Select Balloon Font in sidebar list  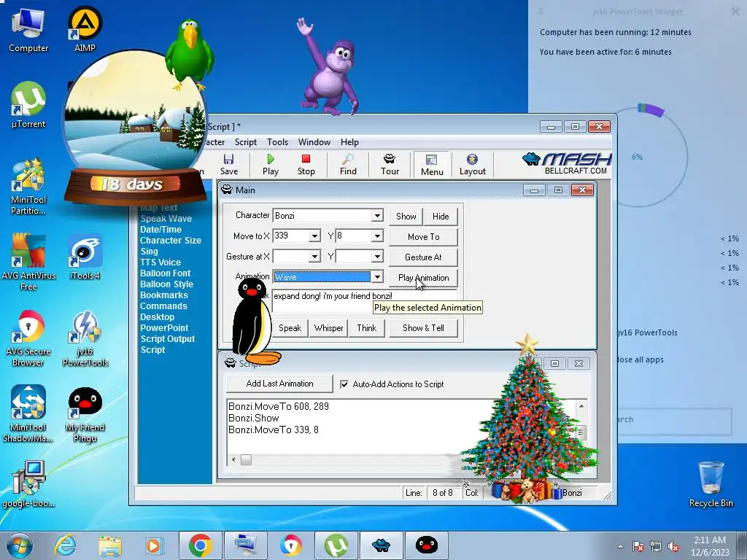tap(166, 273)
